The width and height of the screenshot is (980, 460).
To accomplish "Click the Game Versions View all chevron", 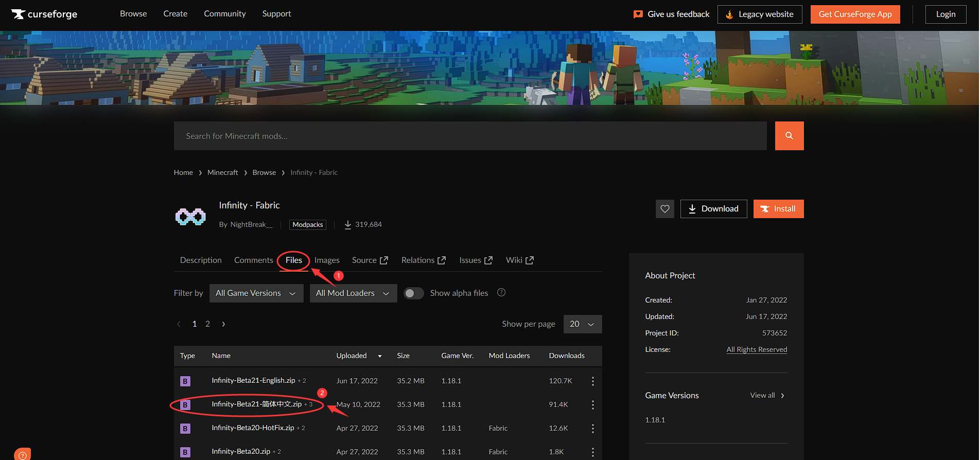I will [782, 396].
